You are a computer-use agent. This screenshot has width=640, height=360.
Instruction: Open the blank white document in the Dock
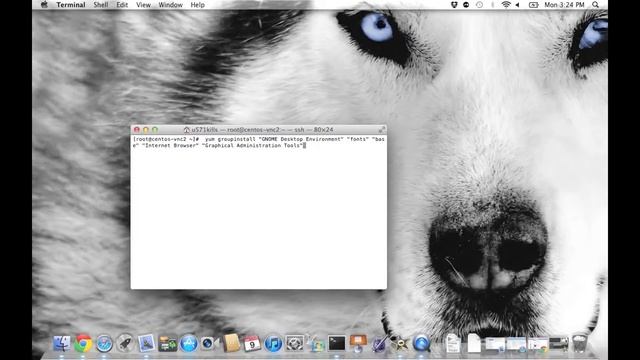[x=474, y=343]
